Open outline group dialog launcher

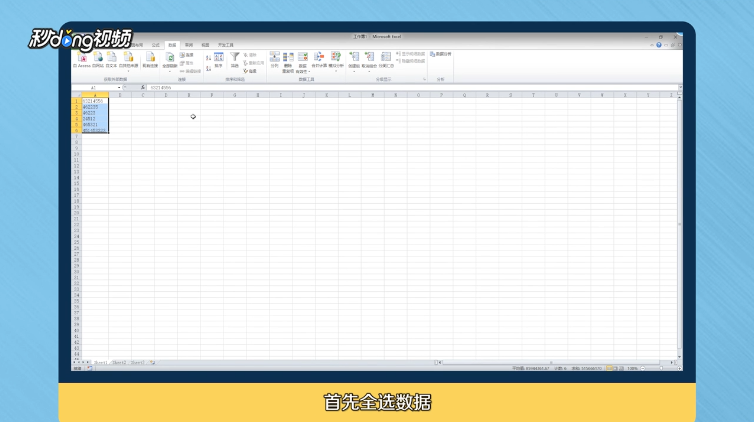(424, 79)
